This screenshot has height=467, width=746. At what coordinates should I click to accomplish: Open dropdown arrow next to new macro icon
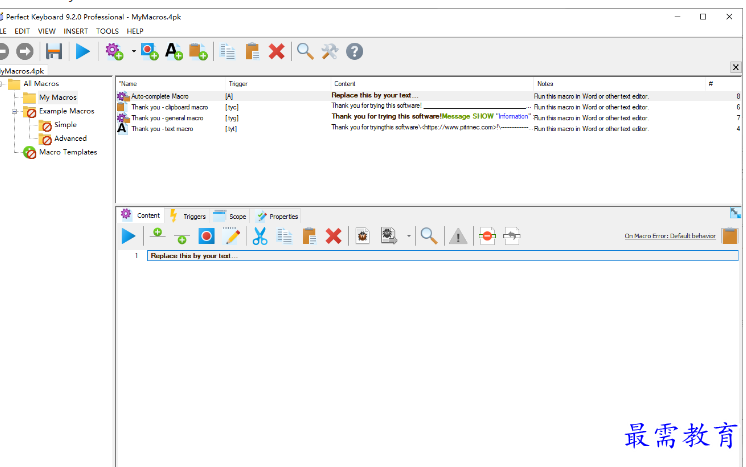(x=134, y=51)
